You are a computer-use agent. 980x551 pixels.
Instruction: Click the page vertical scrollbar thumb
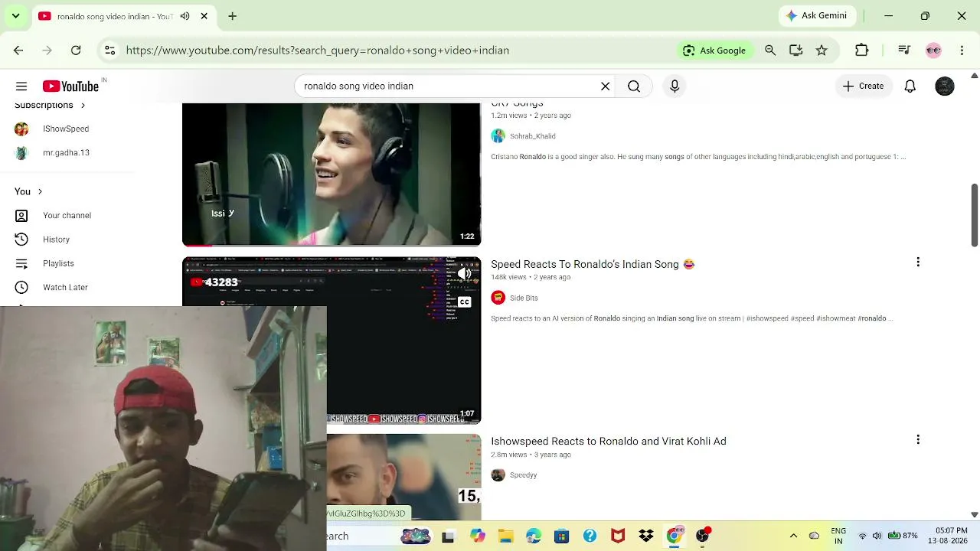point(975,215)
